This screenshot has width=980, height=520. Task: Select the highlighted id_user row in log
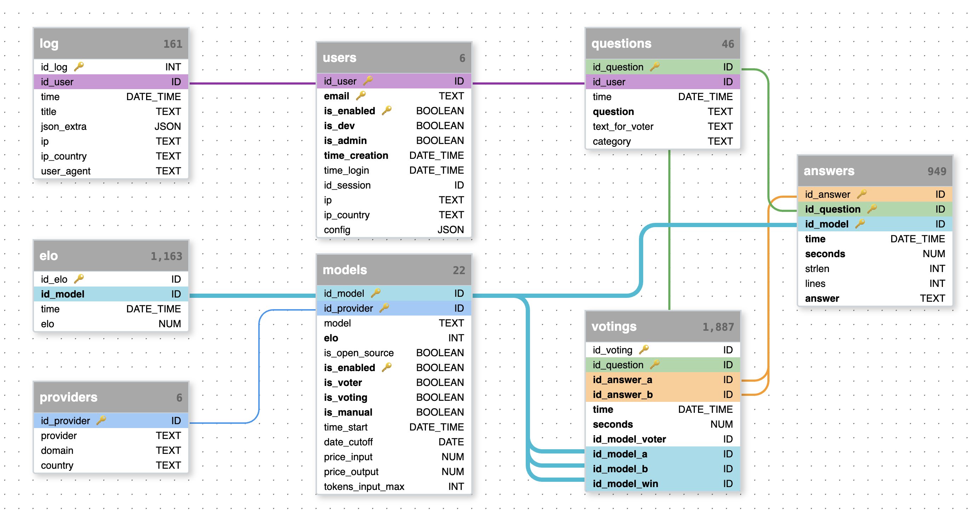[x=110, y=82]
